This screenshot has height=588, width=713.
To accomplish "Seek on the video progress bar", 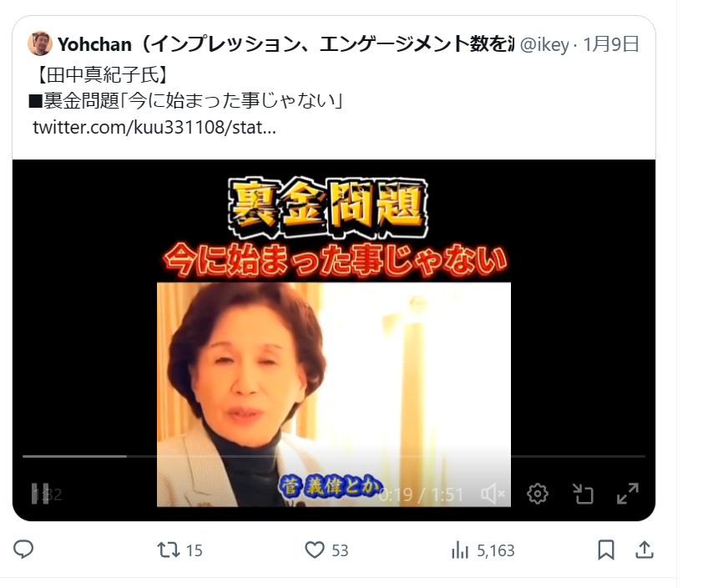I will pos(334,456).
